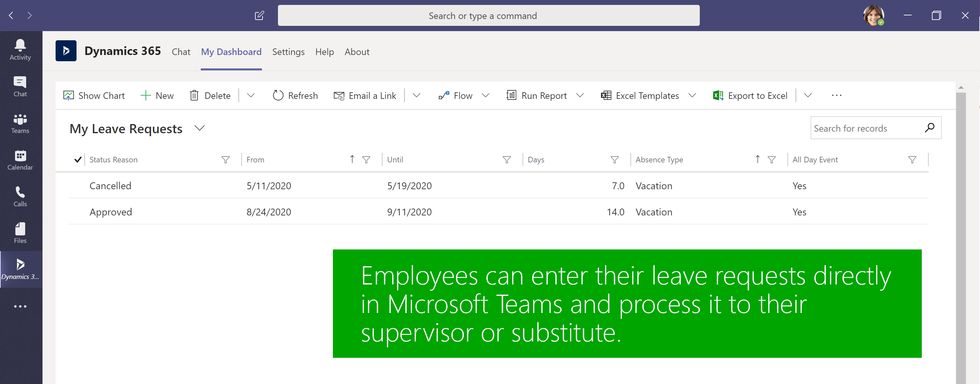980x384 pixels.
Task: Refresh the records list
Action: 295,95
